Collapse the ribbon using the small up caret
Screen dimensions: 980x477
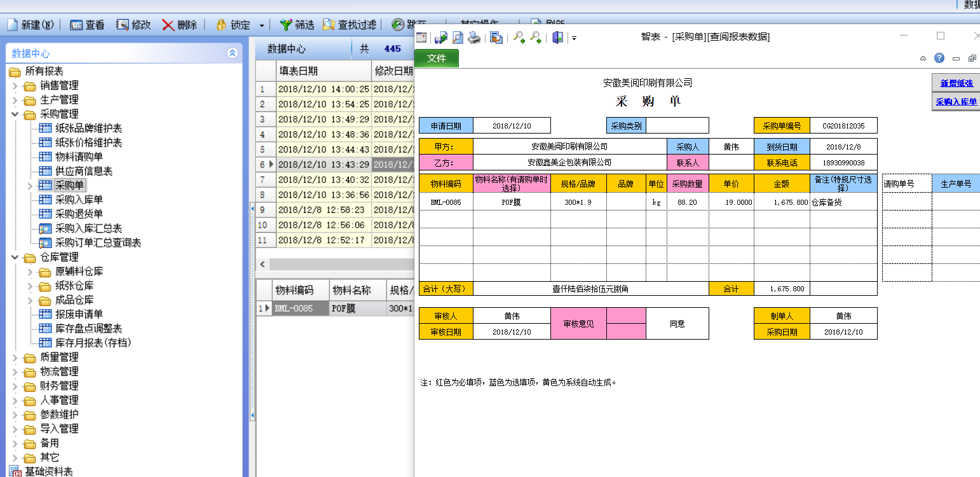pos(923,59)
